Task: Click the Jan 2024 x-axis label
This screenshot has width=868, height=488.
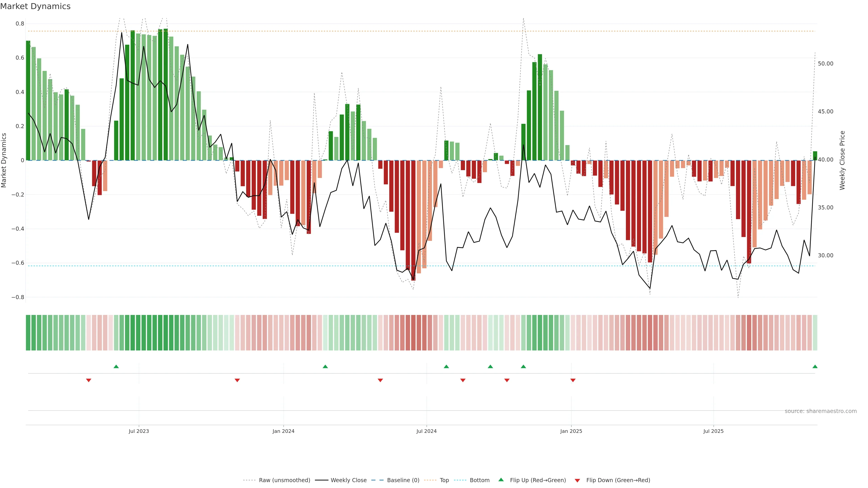Action: (x=283, y=431)
